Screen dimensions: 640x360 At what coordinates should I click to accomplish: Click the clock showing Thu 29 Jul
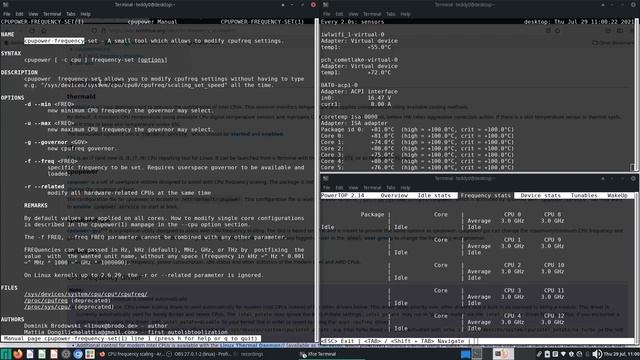coord(621,354)
